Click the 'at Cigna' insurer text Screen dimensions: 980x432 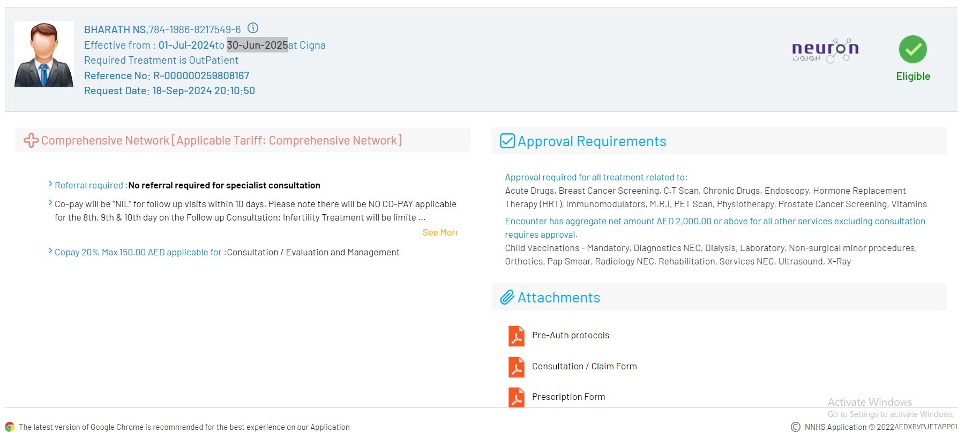pos(307,45)
